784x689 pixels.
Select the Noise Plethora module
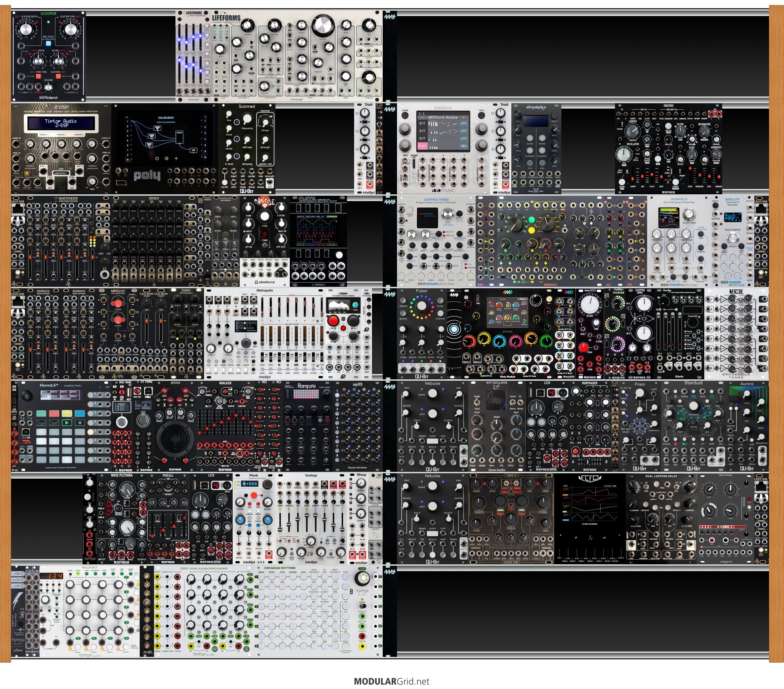121,519
